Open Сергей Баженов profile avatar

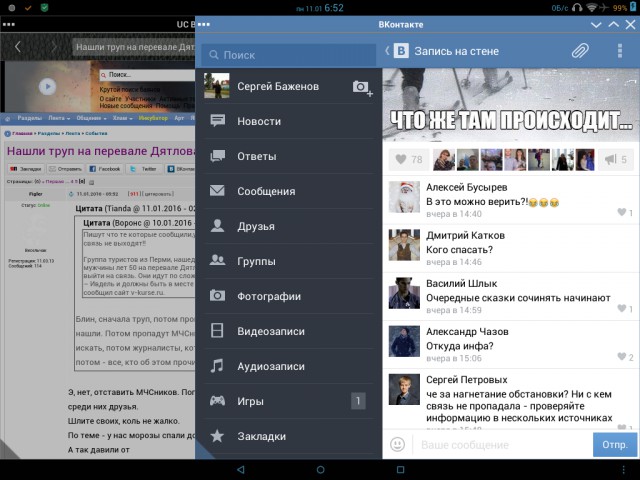[217, 86]
